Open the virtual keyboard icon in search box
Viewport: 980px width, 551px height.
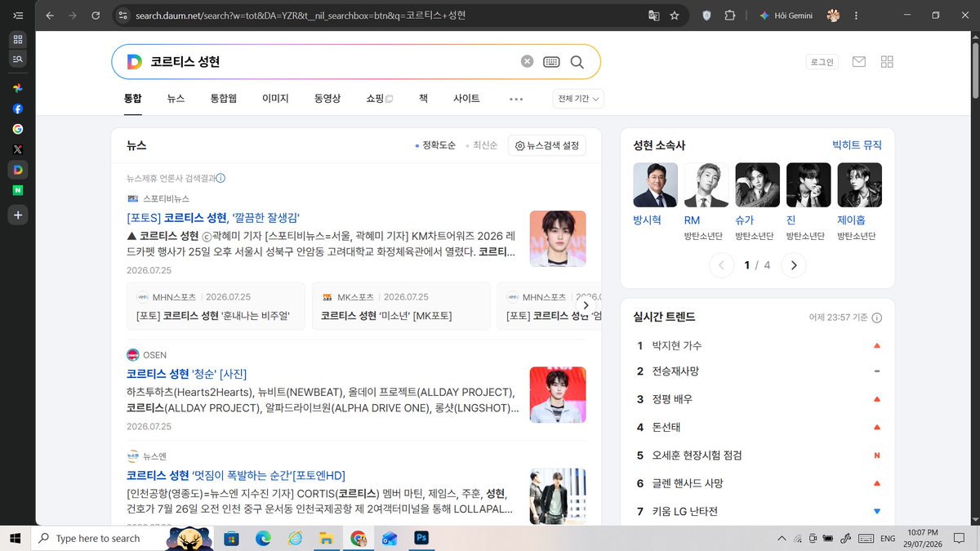[x=551, y=62]
